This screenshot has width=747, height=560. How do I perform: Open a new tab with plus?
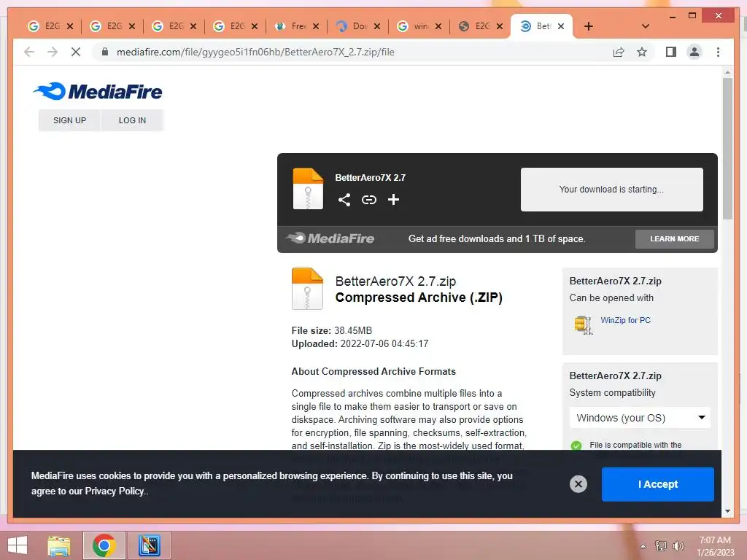tap(589, 26)
